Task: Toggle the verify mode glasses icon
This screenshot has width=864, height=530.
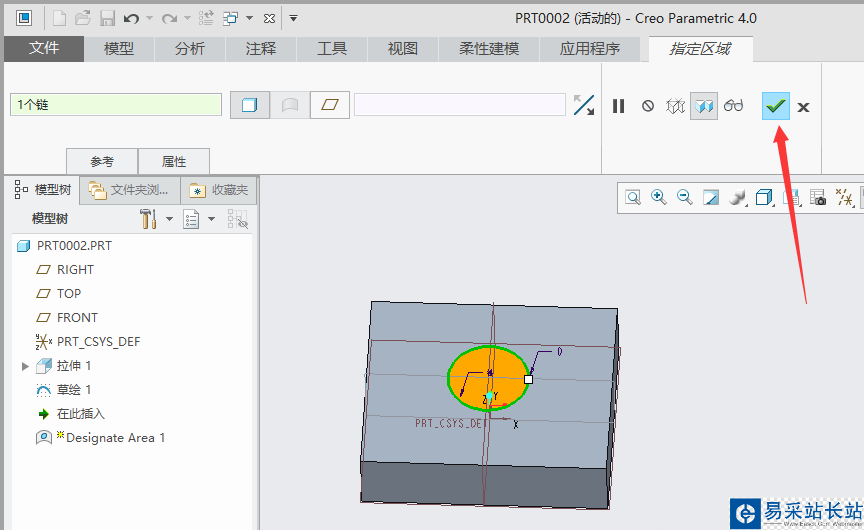Action: click(733, 106)
